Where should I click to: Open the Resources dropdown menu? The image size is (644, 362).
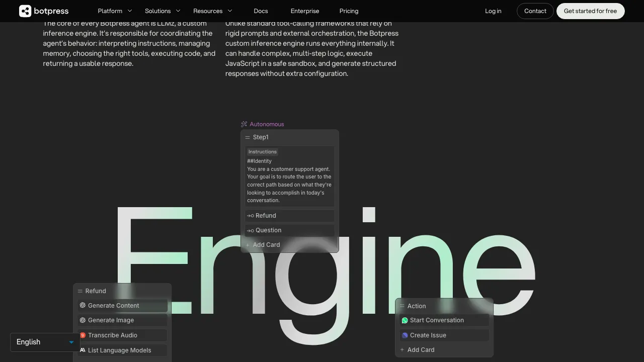click(x=212, y=11)
